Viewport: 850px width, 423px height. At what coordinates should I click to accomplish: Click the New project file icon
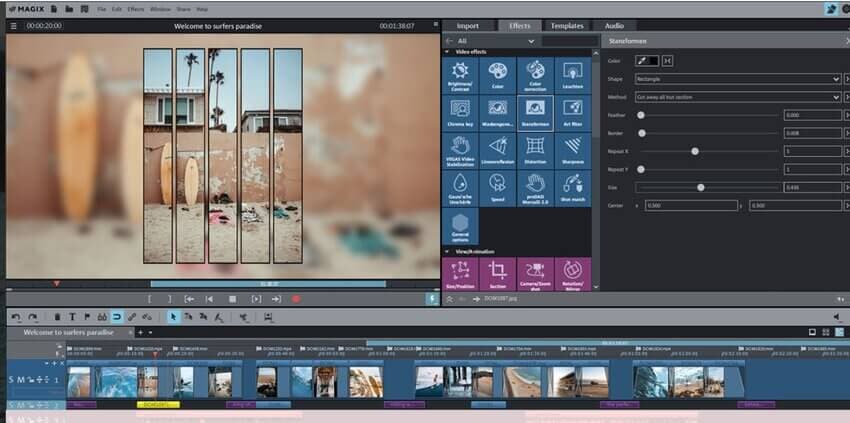54,9
